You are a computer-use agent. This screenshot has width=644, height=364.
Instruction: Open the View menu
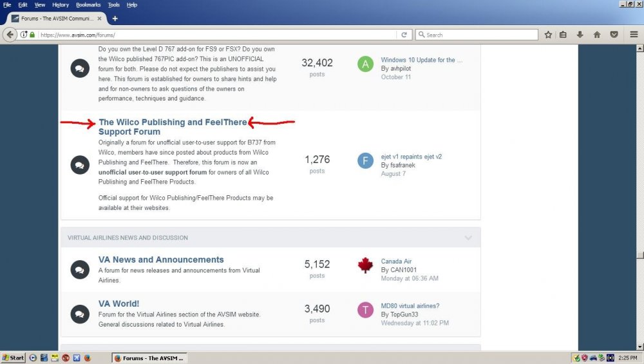point(40,5)
